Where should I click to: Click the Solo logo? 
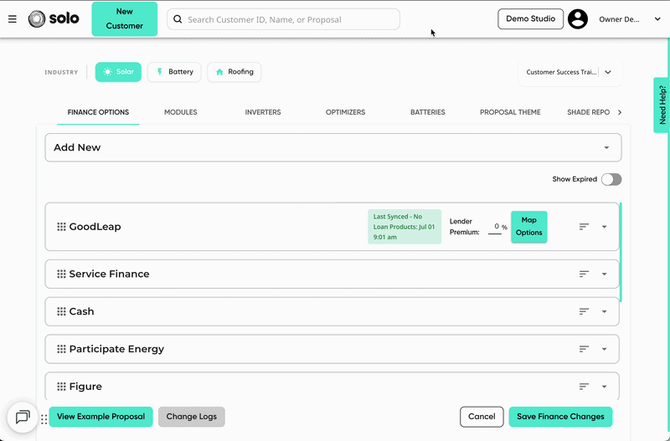click(53, 19)
